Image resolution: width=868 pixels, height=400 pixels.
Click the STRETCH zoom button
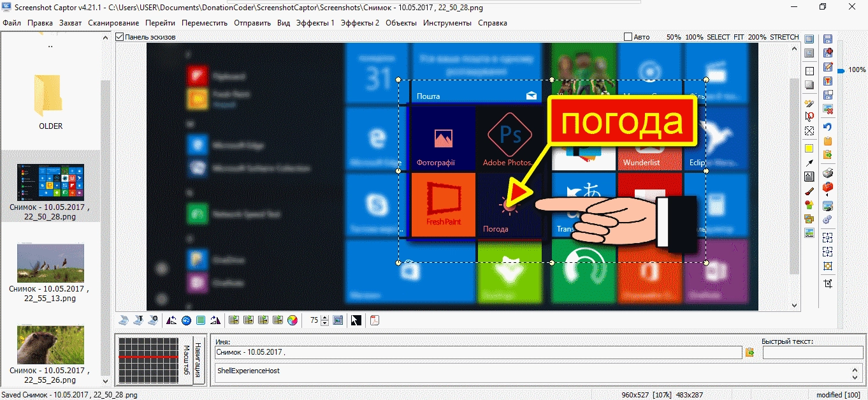pos(784,37)
